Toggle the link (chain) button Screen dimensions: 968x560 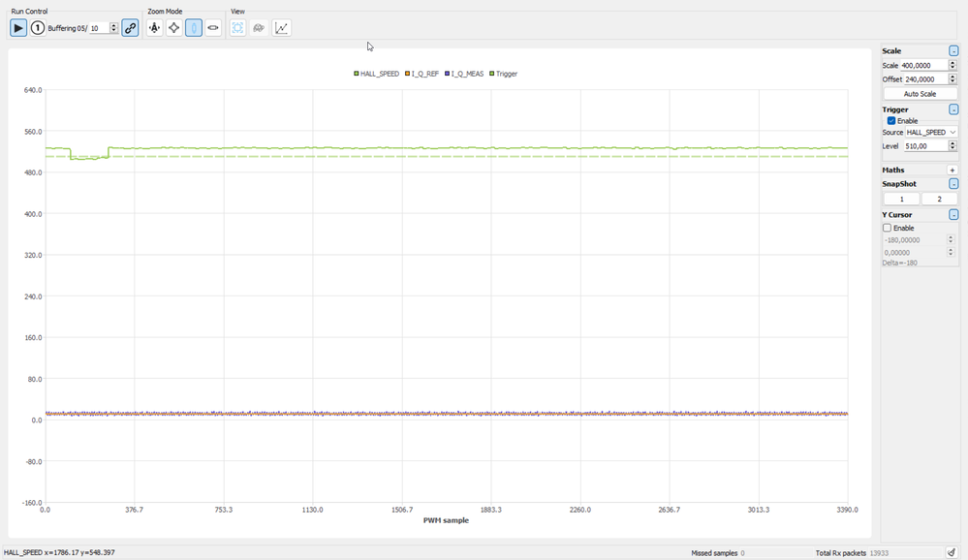[130, 28]
